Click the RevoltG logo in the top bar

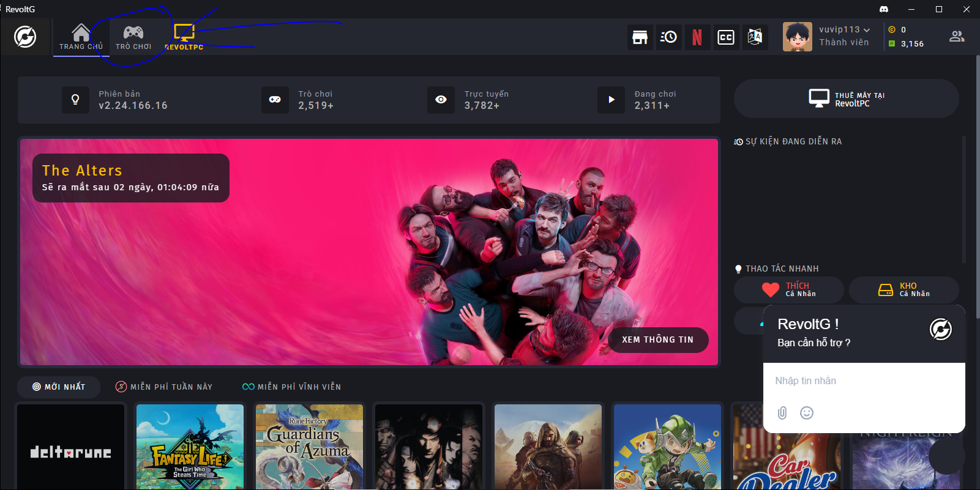point(25,37)
